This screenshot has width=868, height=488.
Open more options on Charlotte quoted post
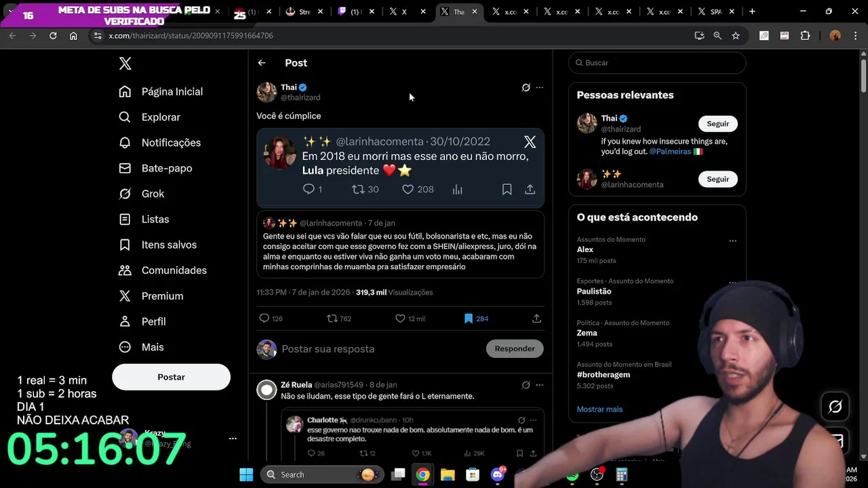534,420
